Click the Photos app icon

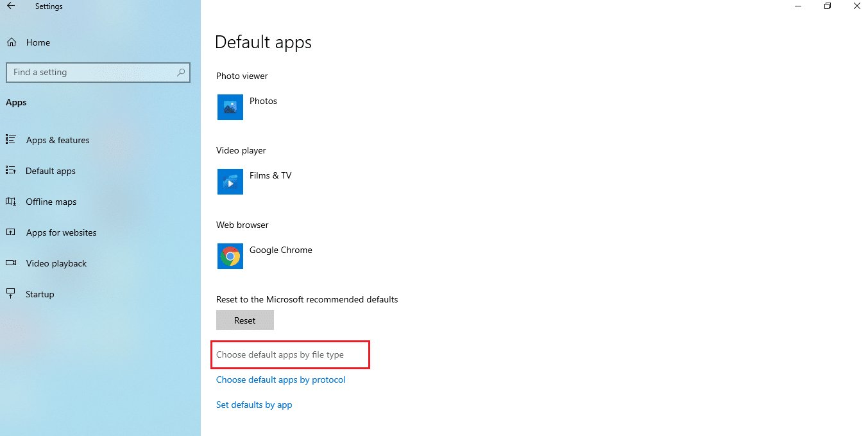click(x=230, y=107)
